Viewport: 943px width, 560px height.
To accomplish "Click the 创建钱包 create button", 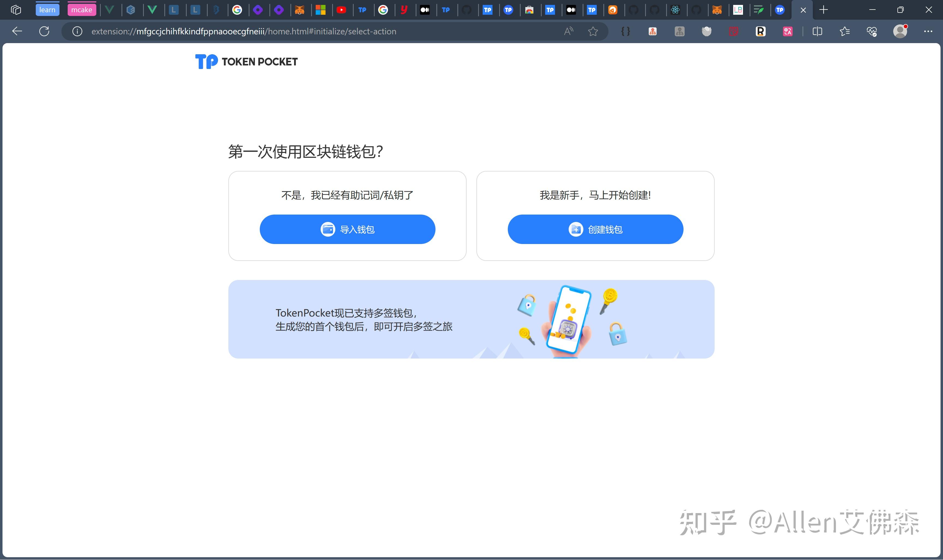I will point(596,229).
